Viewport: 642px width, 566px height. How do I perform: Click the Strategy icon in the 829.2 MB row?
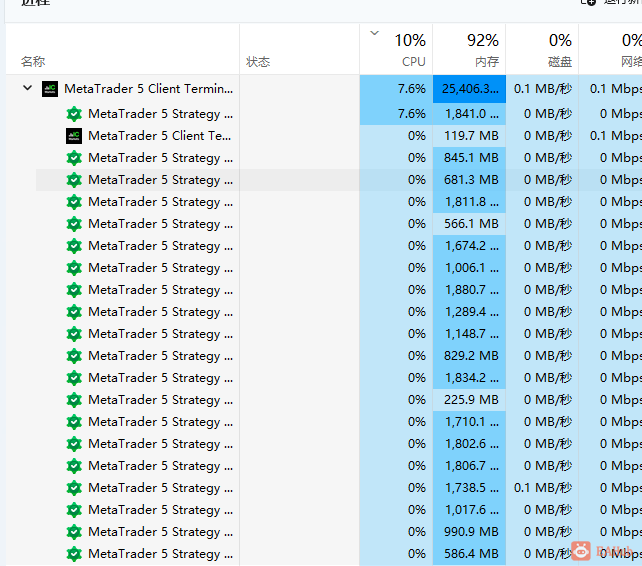tap(74, 356)
